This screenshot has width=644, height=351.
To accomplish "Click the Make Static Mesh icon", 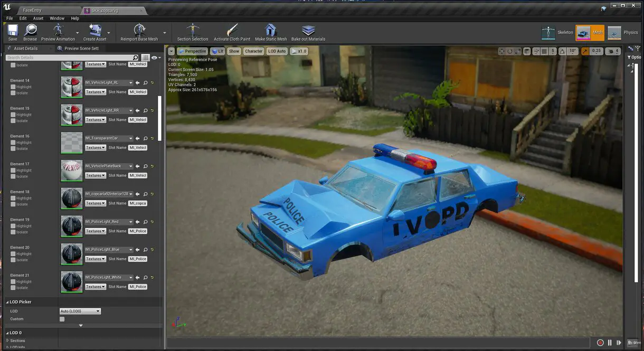I will (271, 30).
